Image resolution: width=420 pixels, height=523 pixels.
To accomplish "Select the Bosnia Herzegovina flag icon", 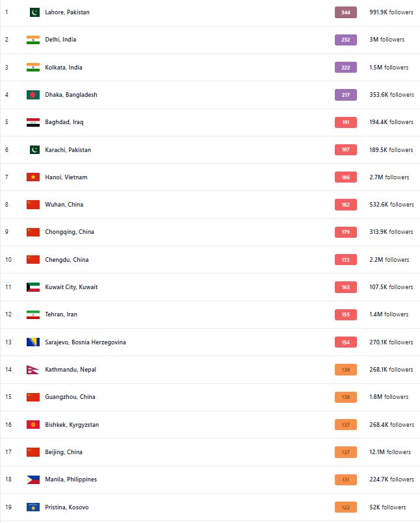I will (33, 342).
